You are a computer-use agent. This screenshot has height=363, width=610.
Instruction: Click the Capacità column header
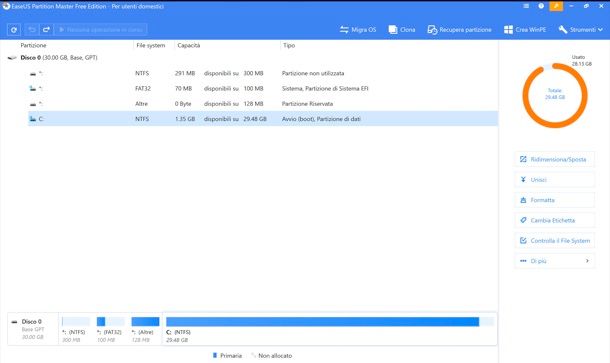click(189, 46)
